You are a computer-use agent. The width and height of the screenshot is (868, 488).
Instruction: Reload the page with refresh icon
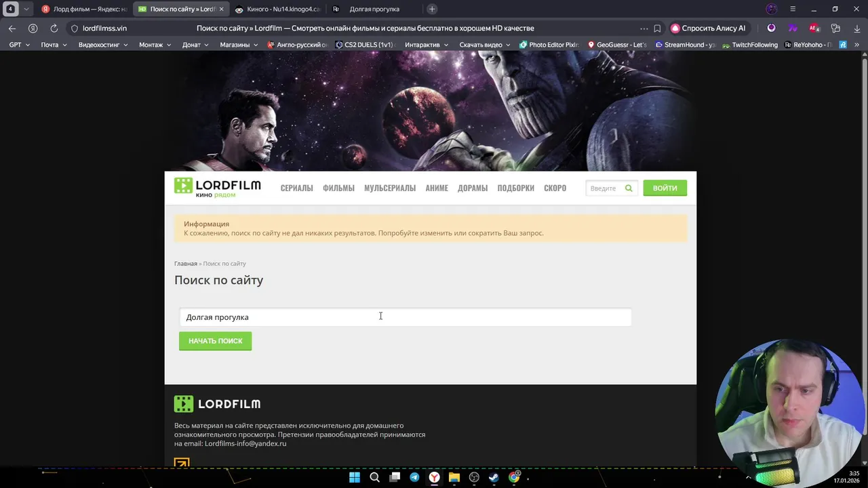[54, 28]
